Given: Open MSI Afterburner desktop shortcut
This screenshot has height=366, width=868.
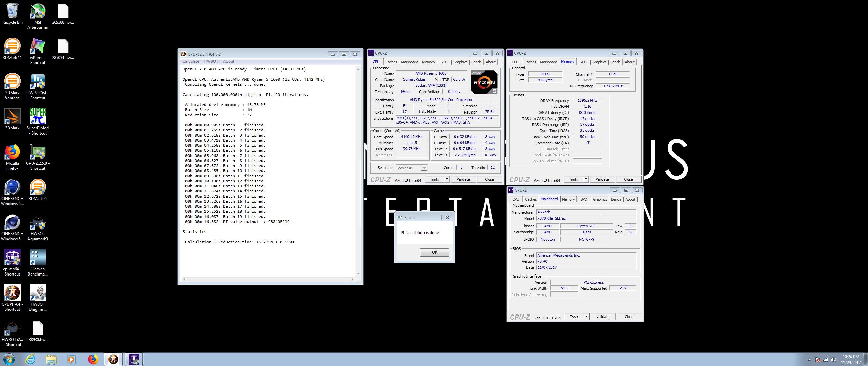Looking at the screenshot, I should (38, 17).
